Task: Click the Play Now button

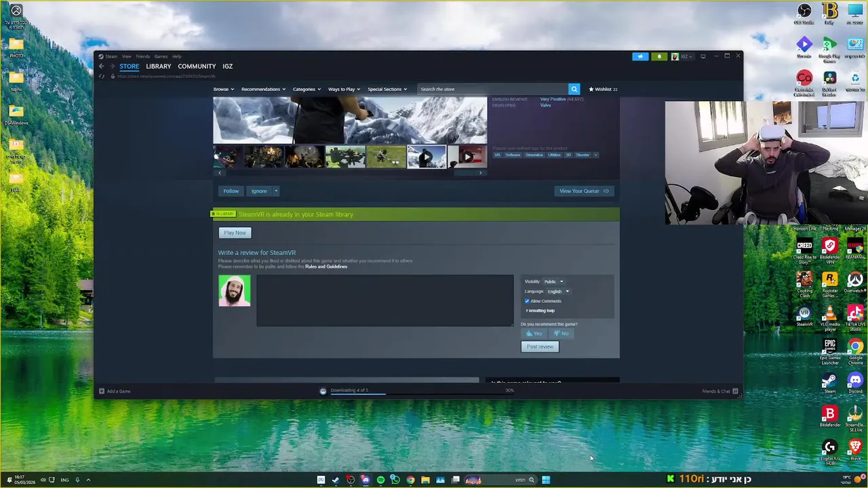Action: tap(235, 233)
